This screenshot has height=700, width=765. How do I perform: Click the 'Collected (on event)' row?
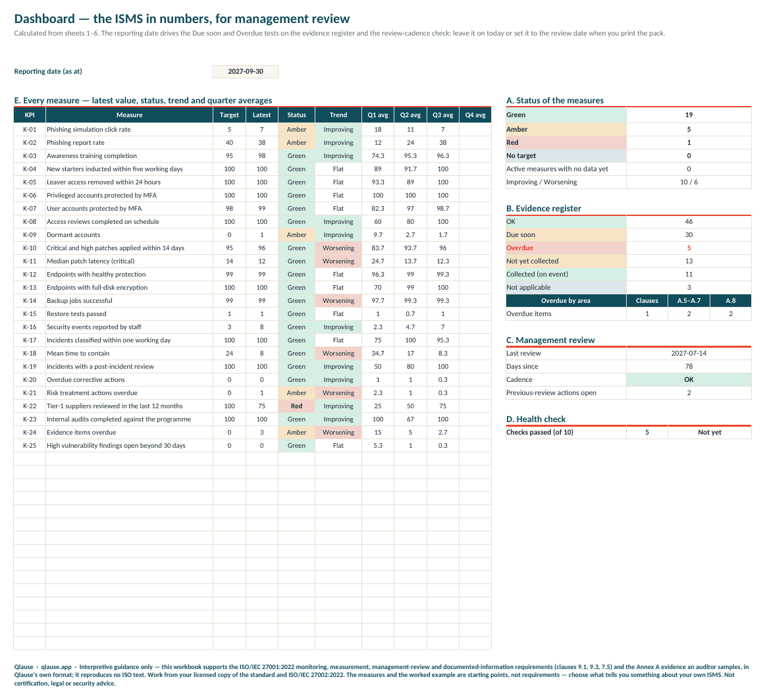coord(628,275)
